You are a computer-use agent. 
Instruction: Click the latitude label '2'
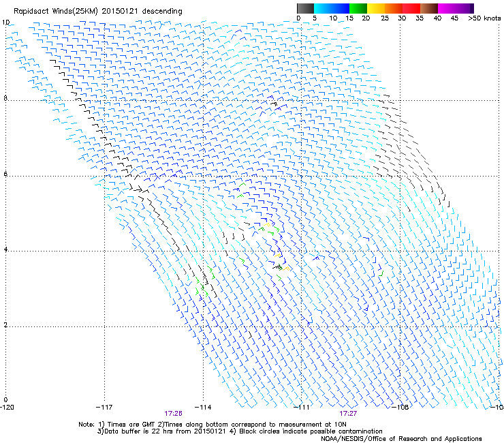coord(5,324)
